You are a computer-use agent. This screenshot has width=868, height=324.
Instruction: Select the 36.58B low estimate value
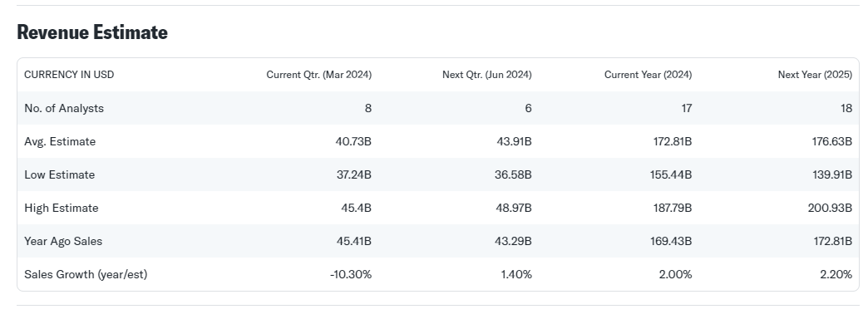click(513, 174)
